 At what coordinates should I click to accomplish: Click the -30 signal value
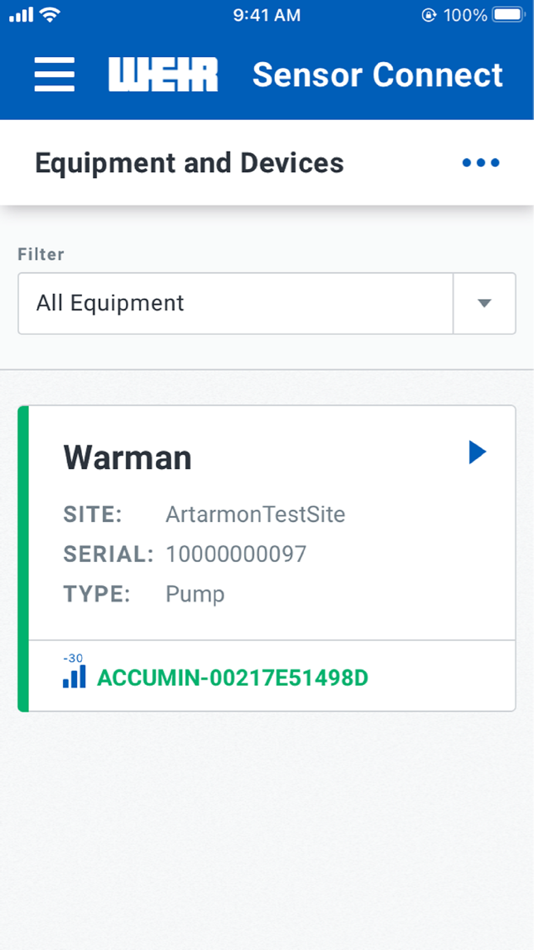73,658
